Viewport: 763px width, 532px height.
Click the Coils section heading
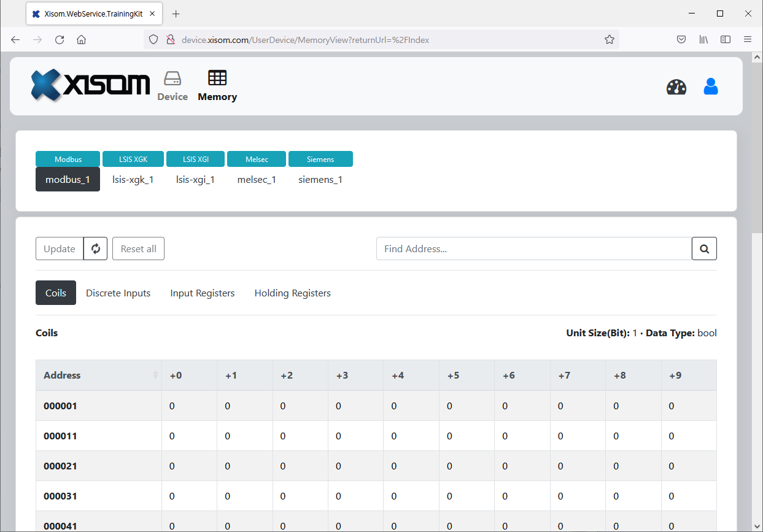click(x=47, y=333)
